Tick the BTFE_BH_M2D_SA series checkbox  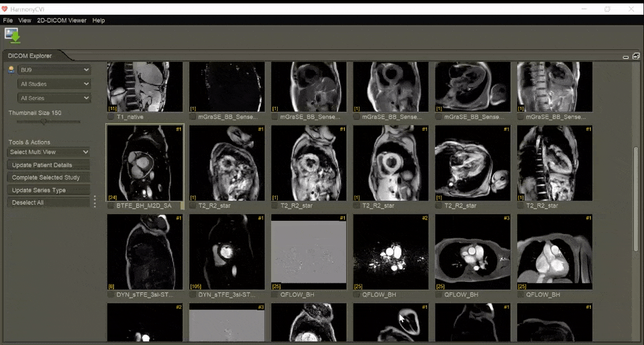tap(111, 206)
